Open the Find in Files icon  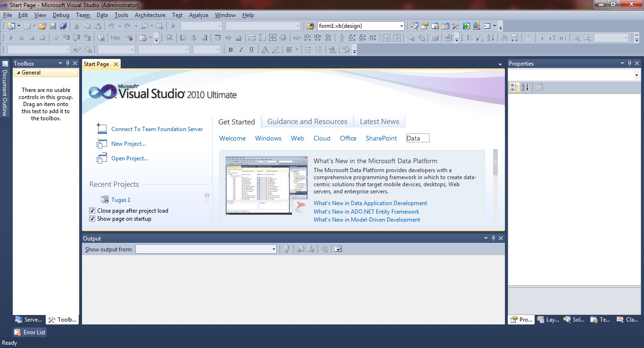coord(310,26)
